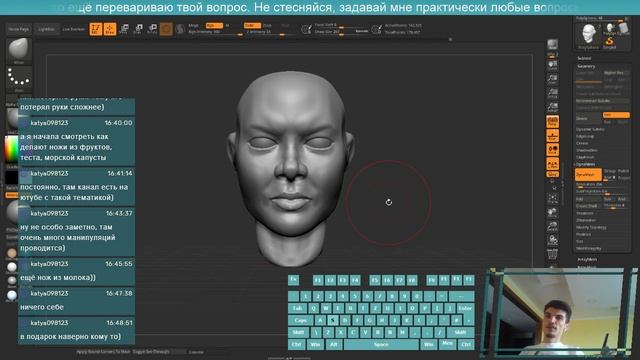Click the Move view icon on right shelf
The height and width of the screenshot is (360, 640).
click(x=552, y=213)
